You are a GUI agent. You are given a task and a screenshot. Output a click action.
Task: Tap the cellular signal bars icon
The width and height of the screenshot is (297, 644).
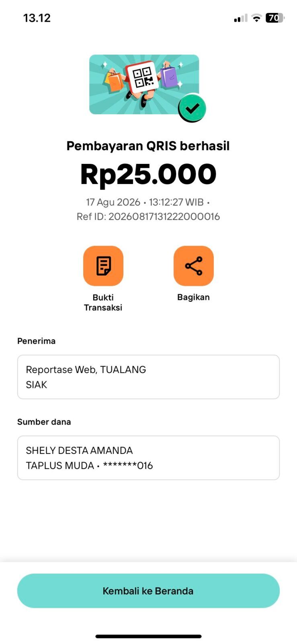pyautogui.click(x=241, y=18)
